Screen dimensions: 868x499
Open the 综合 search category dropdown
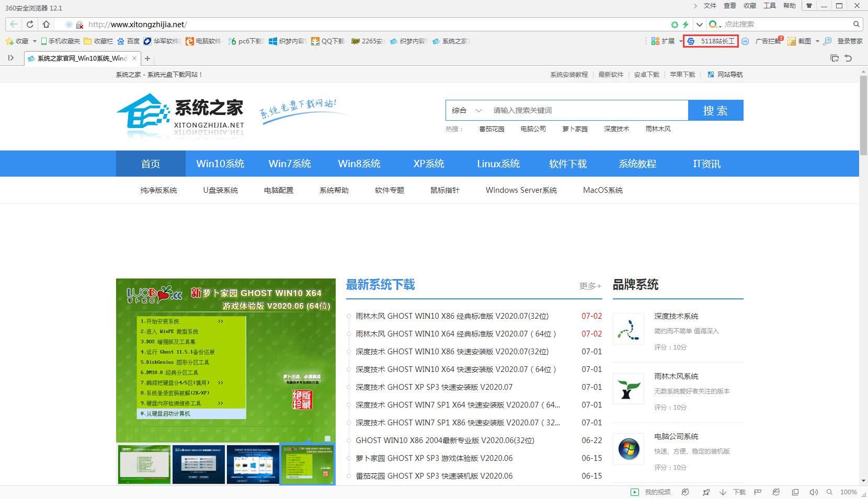pyautogui.click(x=465, y=110)
